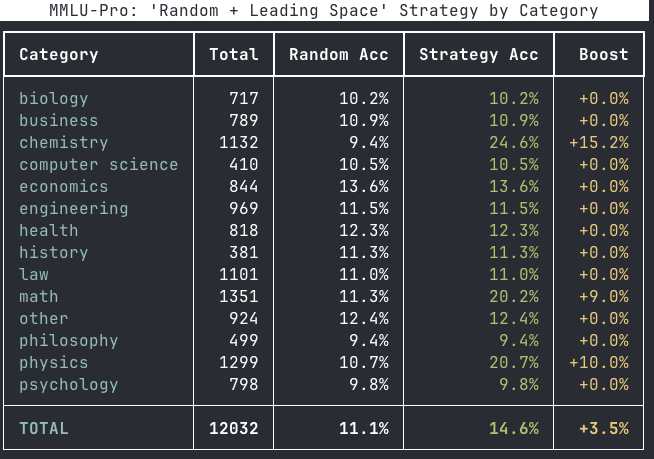The height and width of the screenshot is (459, 654).
Task: Click the 'Total' column header
Action: point(233,54)
